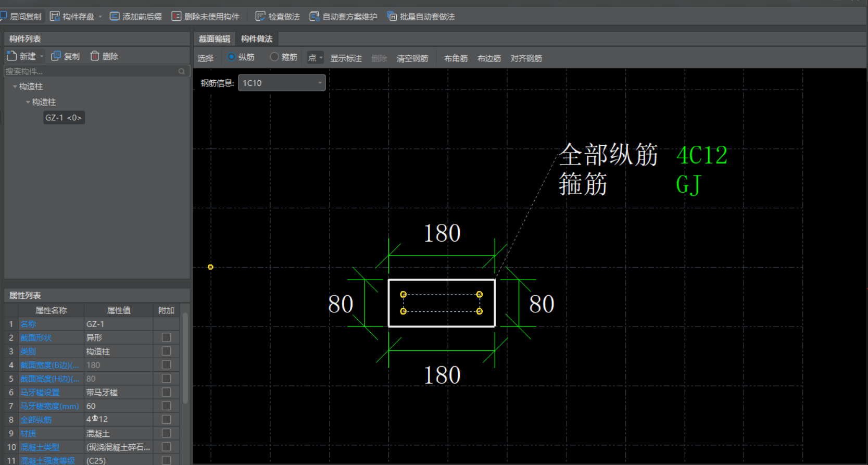Viewport: 868px width, 465px height.
Task: Toggle the 附加 checkbox for 截面高度
Action: point(167,379)
